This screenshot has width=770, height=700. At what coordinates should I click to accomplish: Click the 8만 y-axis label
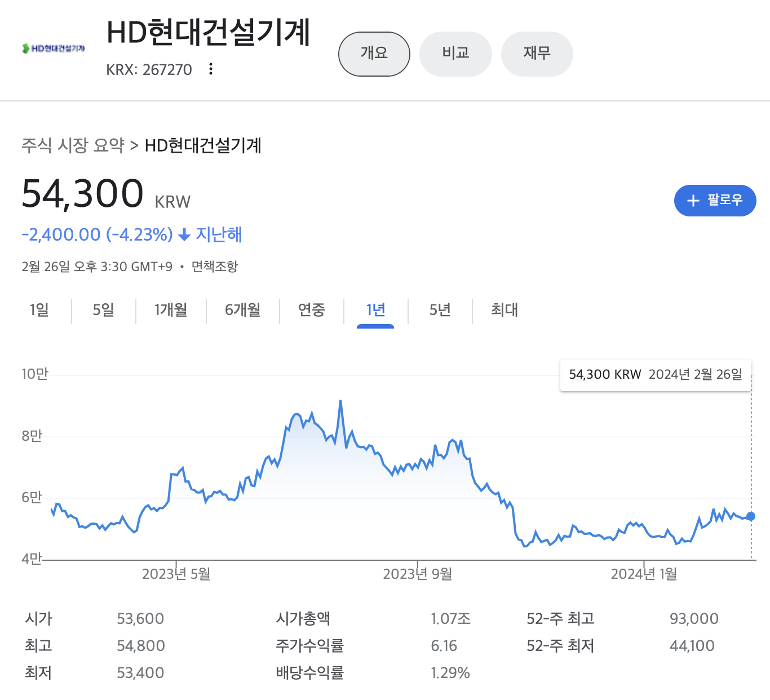(x=32, y=436)
